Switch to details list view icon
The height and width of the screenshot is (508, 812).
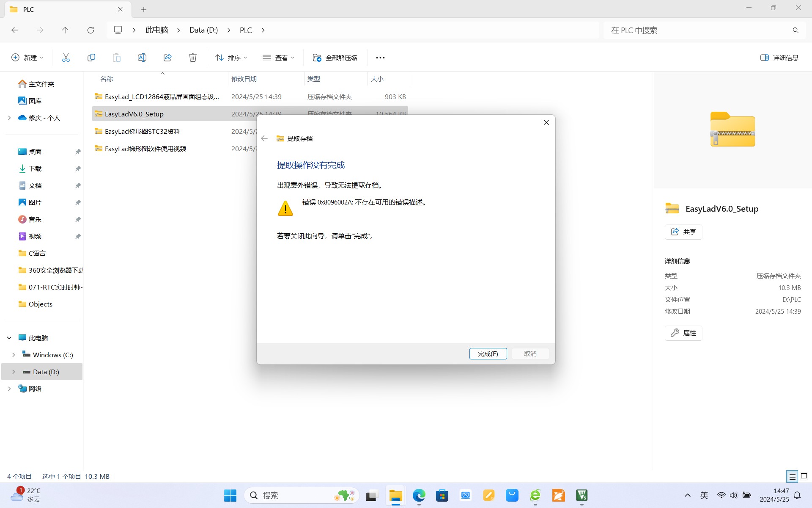click(792, 476)
